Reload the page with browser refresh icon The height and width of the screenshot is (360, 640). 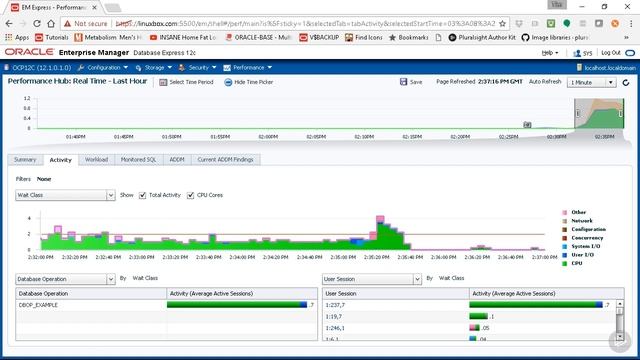tap(37, 24)
